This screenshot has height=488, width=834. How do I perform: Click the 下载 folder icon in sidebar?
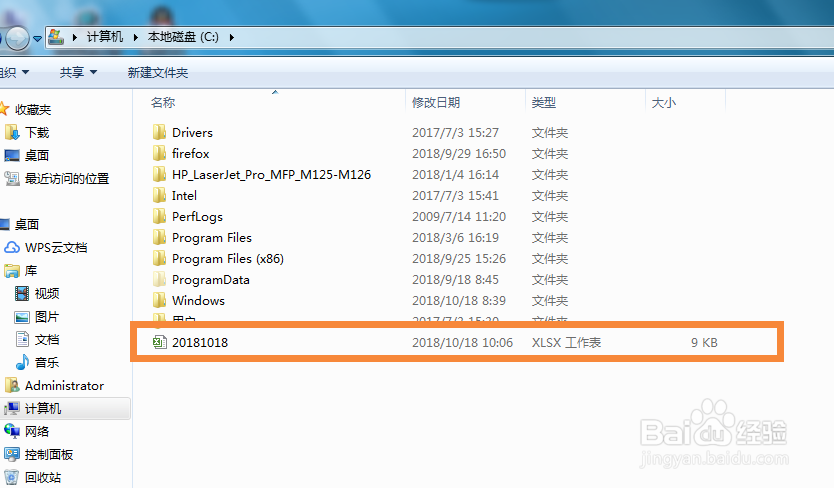tap(12, 133)
